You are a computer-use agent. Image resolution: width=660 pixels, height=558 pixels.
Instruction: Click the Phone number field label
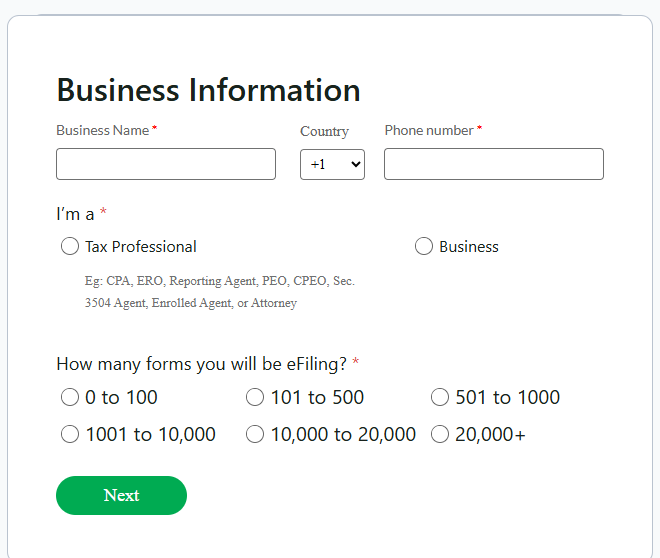(x=429, y=130)
